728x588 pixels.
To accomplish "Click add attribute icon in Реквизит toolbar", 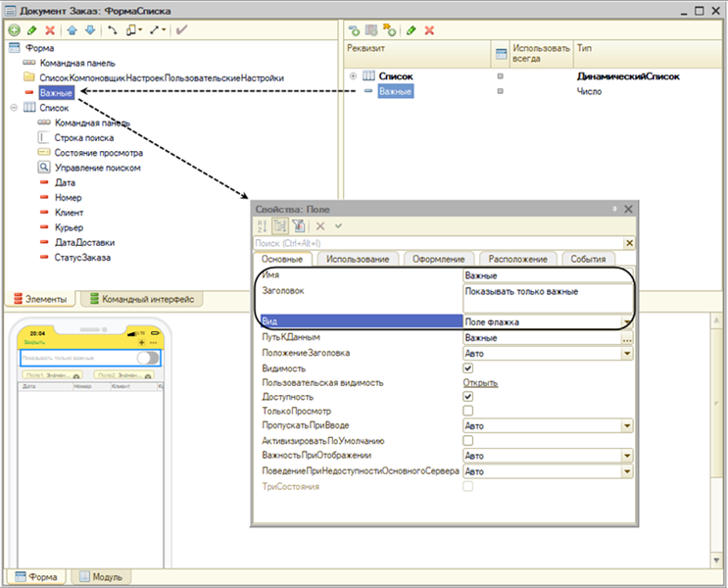I will click(x=355, y=31).
